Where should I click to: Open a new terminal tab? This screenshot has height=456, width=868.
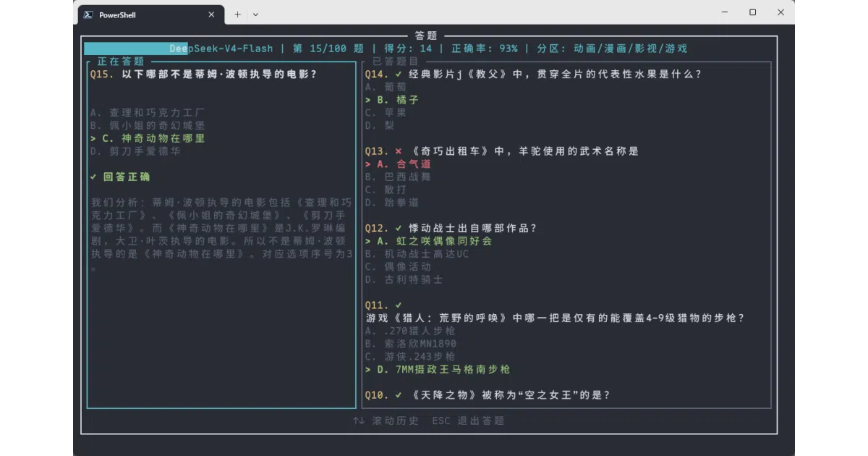237,14
